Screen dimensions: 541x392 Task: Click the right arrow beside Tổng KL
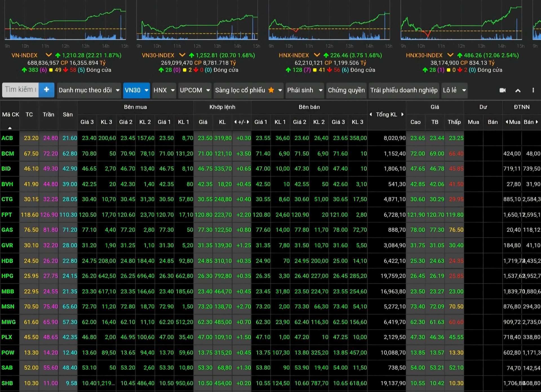point(402,114)
